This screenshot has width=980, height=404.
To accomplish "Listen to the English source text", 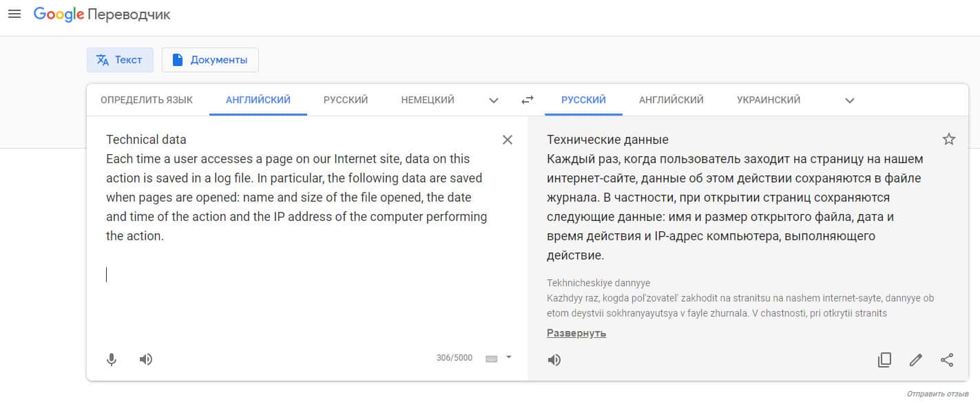I will (x=146, y=359).
